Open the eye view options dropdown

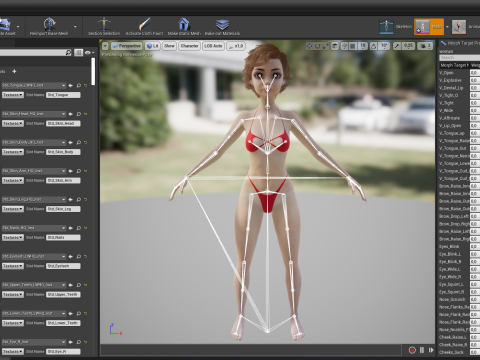[89, 53]
